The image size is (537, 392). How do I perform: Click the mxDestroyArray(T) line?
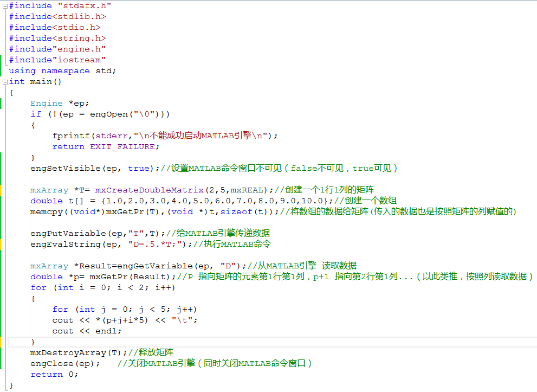pyautogui.click(x=102, y=352)
